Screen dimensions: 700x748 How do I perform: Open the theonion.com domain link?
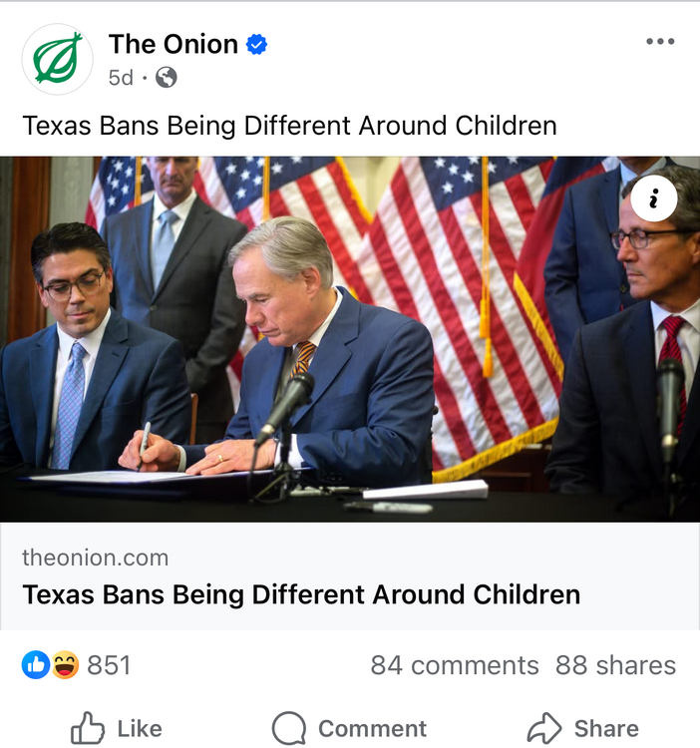pyautogui.click(x=95, y=558)
